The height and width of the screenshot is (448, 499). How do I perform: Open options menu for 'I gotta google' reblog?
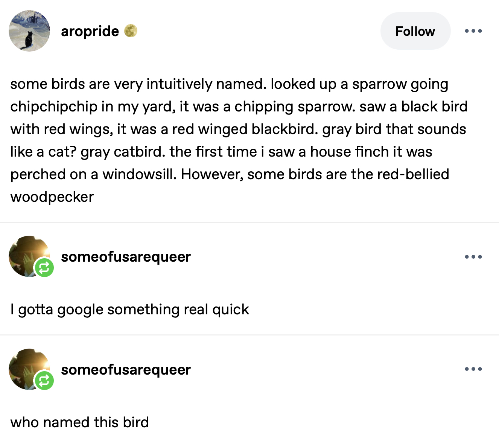tap(473, 257)
